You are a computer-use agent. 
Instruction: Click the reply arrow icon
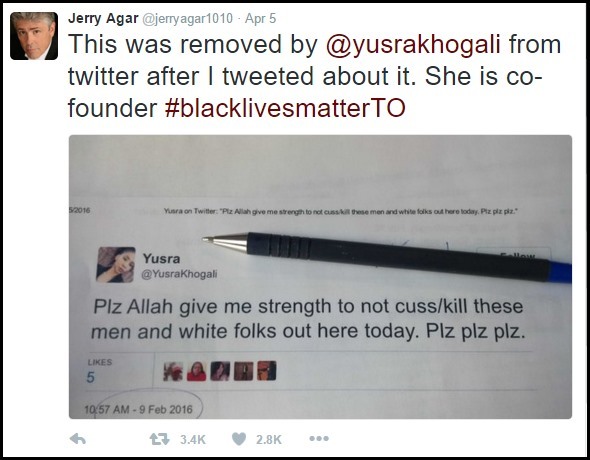coord(78,439)
